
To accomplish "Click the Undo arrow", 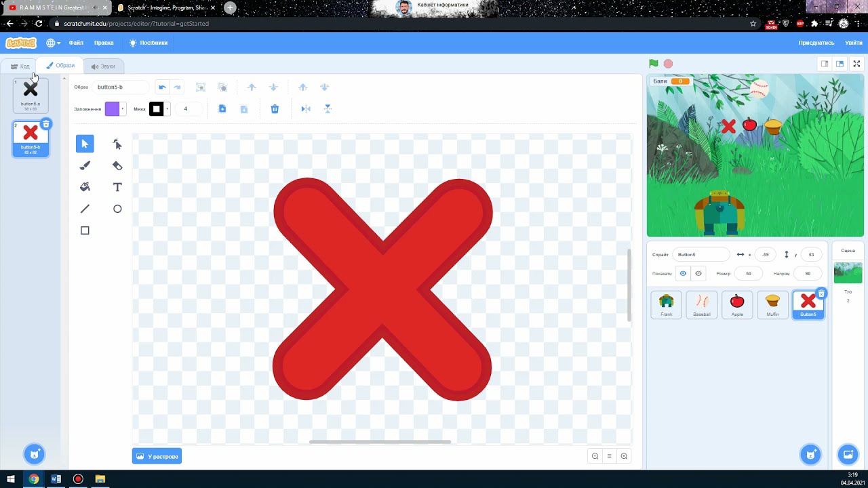I will pyautogui.click(x=162, y=87).
